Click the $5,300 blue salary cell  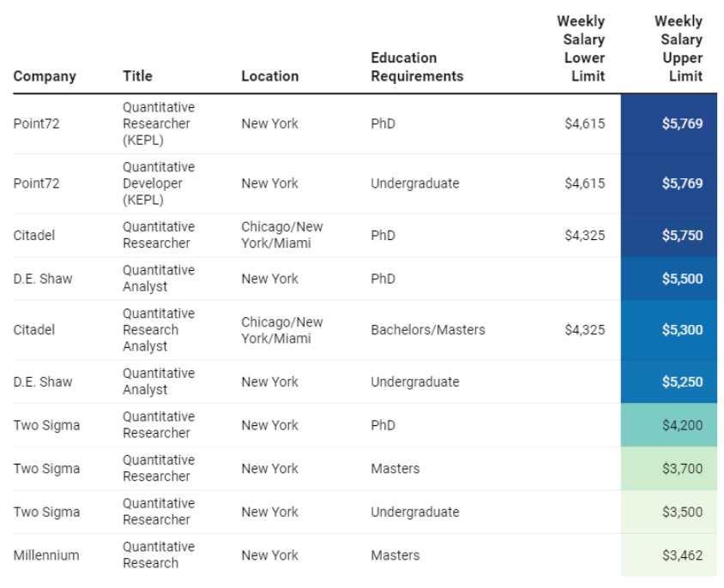click(669, 330)
